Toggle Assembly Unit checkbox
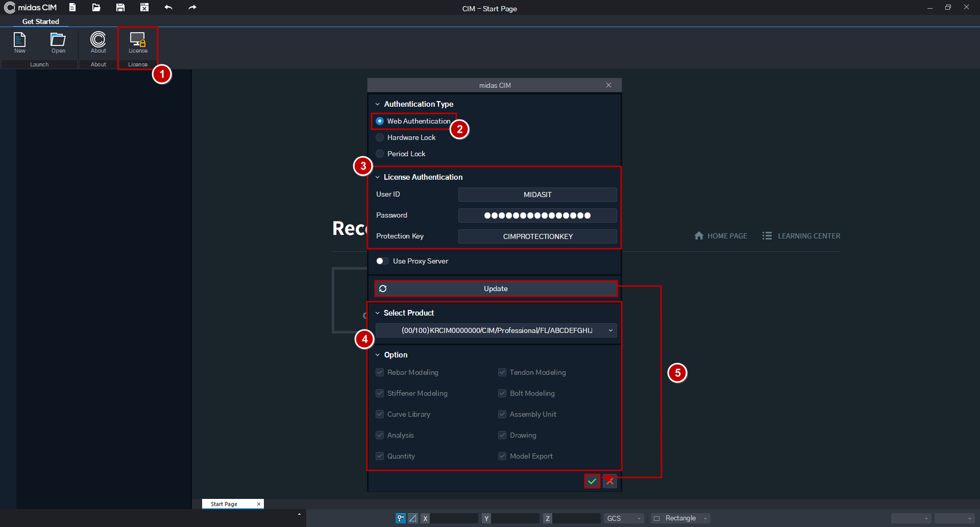 [502, 414]
